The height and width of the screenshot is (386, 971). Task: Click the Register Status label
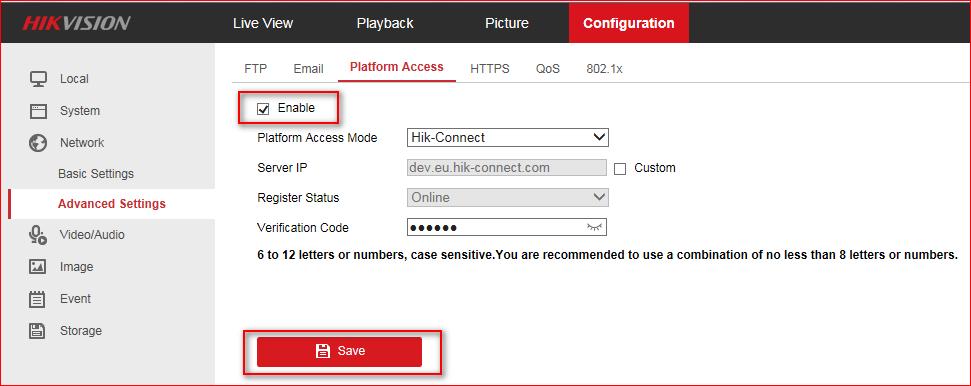(x=298, y=198)
